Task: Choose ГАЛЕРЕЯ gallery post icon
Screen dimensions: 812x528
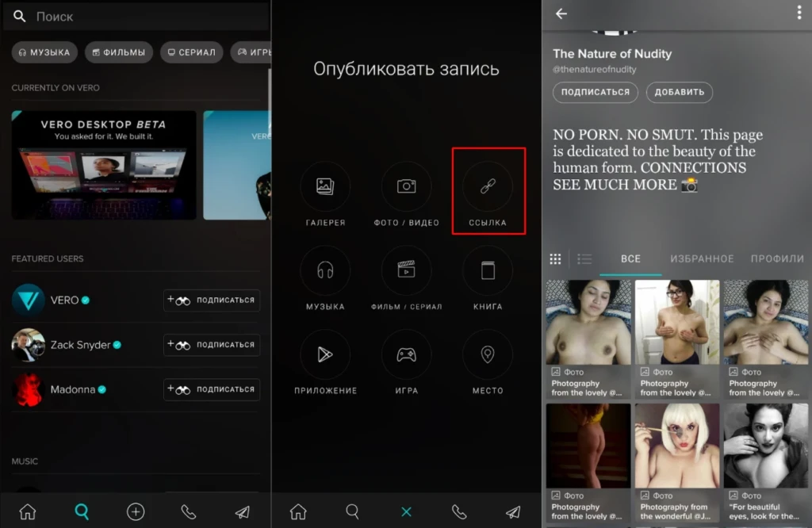Action: point(325,186)
